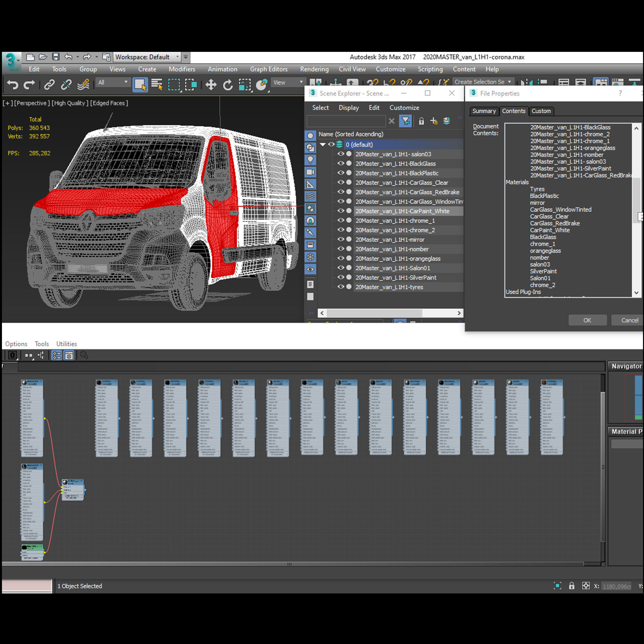
Task: Click the viewport [Edged Faces] label
Action: (x=109, y=103)
